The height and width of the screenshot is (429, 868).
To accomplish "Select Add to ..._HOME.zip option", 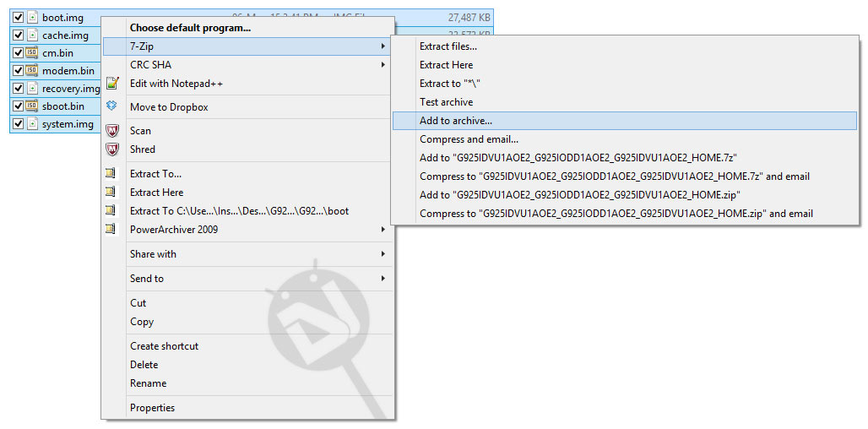I will tap(579, 195).
